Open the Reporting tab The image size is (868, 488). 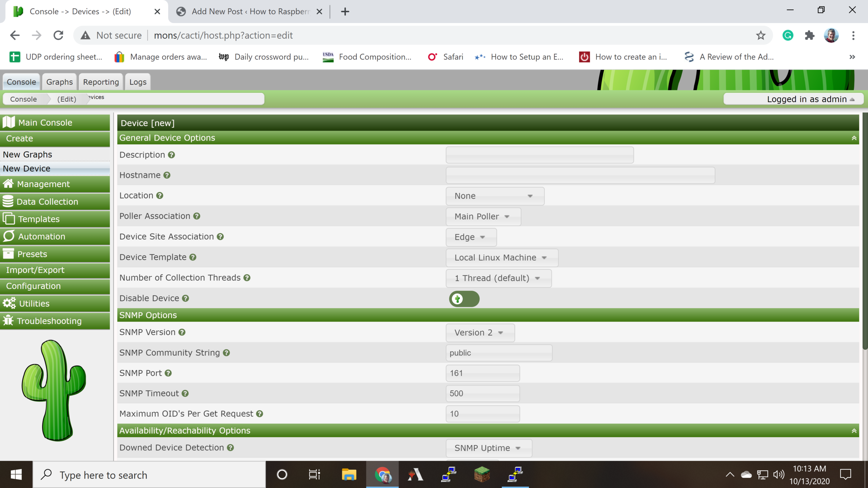point(101,82)
